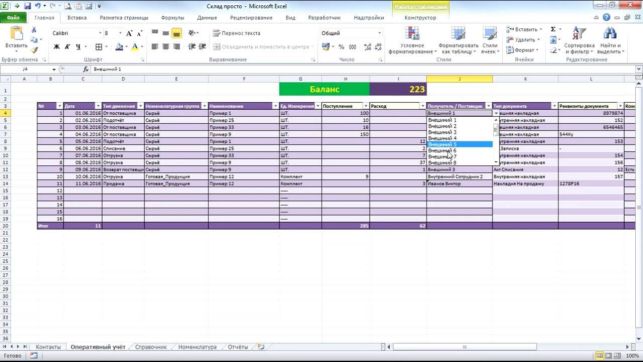643x362 pixels.
Task: Expand the number format Общий dropdown
Action: 379,33
